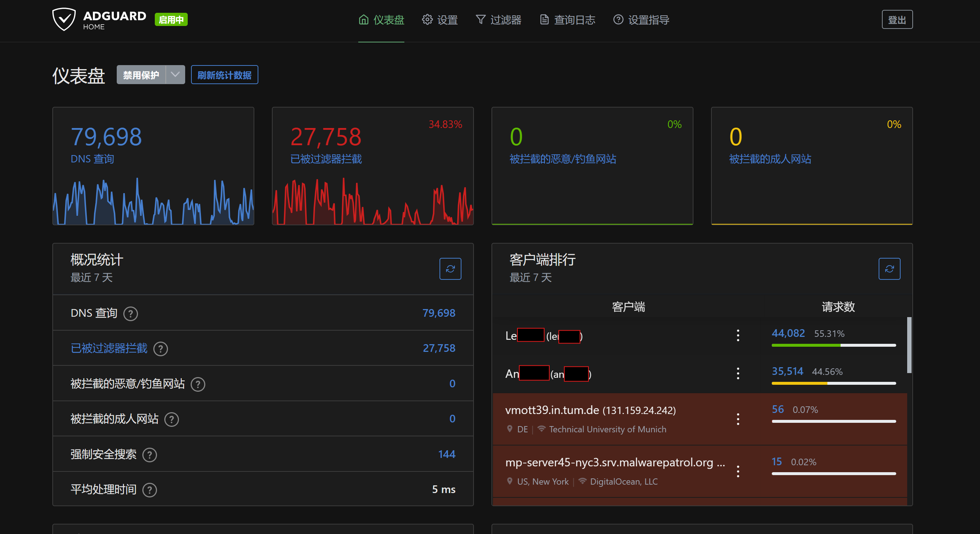Click help icon beside 被拦截的成人网站
The image size is (980, 534).
(172, 420)
